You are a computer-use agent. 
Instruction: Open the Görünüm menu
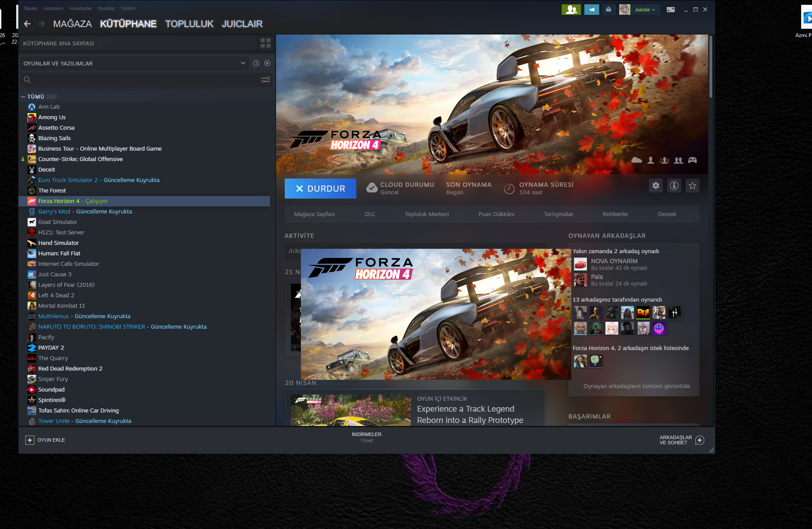pos(53,8)
